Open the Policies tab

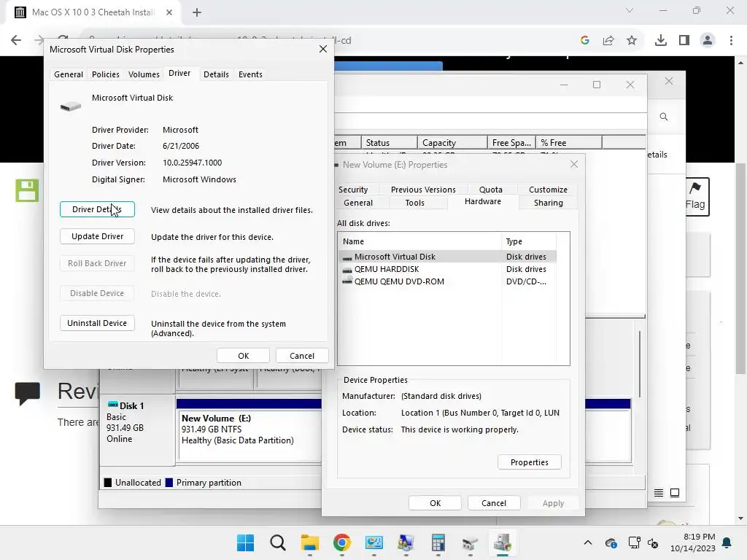click(106, 74)
